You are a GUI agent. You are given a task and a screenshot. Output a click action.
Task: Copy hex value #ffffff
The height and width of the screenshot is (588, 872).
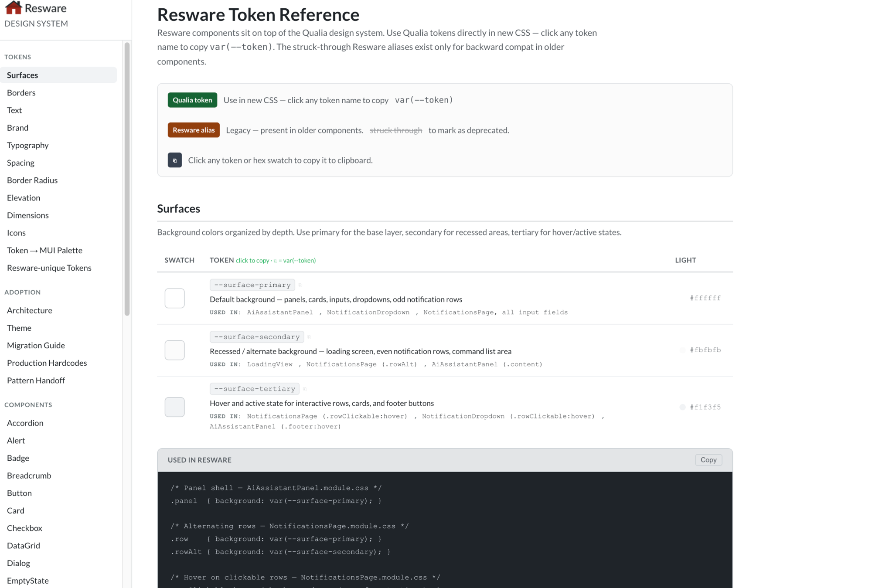(x=705, y=298)
